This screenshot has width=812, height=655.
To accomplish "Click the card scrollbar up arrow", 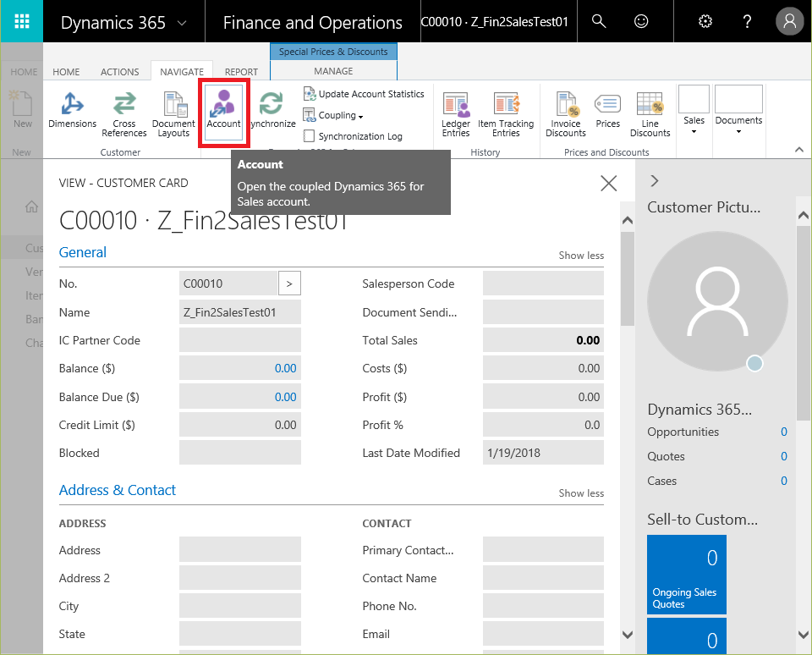I will 628,220.
